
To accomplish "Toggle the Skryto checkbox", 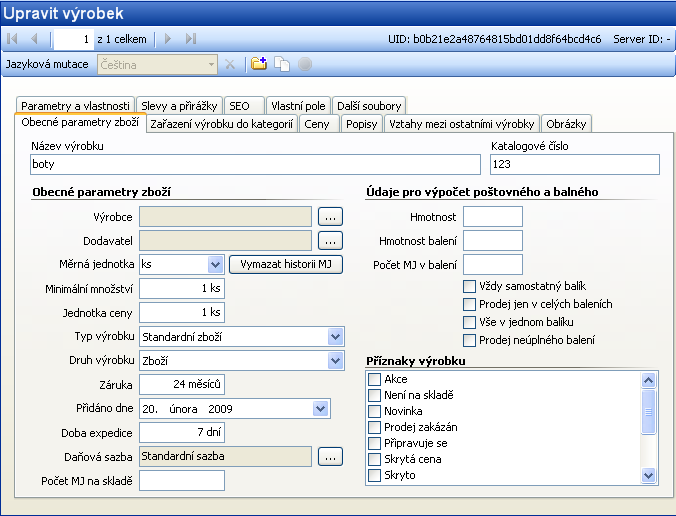I will point(375,475).
